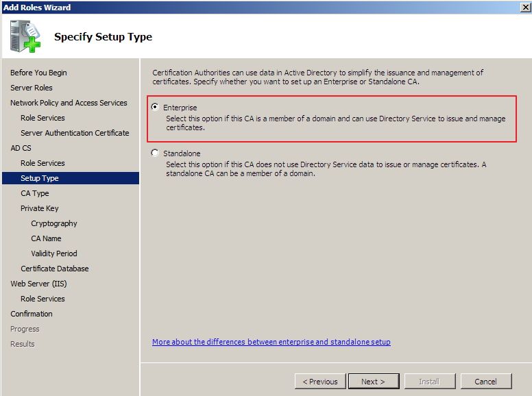Navigate to CA Type step
The height and width of the screenshot is (396, 532).
35,193
